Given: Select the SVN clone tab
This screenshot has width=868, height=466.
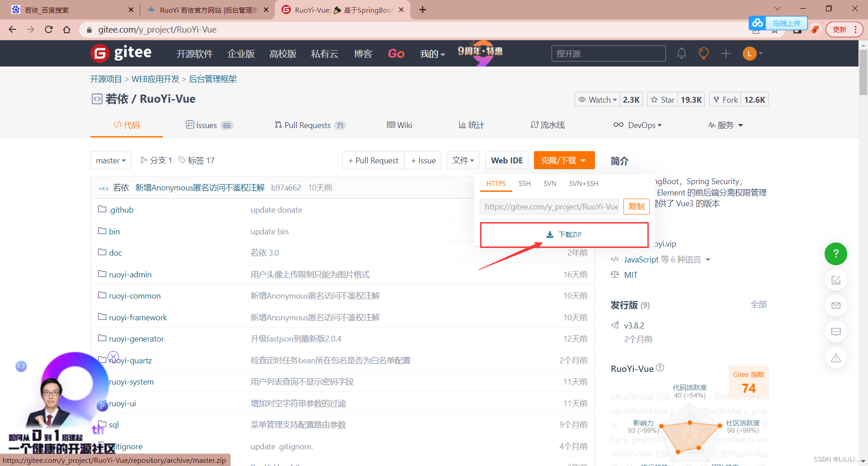Looking at the screenshot, I should [x=550, y=183].
